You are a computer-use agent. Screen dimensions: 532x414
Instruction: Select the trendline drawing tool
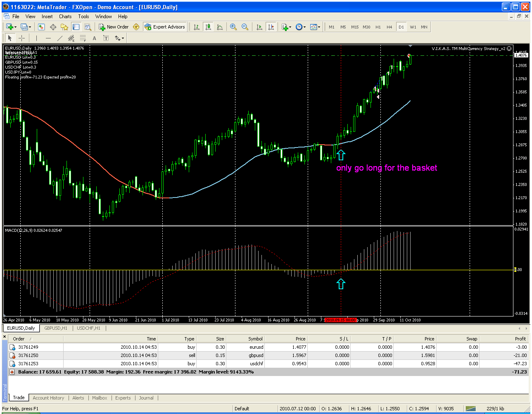pyautogui.click(x=59, y=38)
